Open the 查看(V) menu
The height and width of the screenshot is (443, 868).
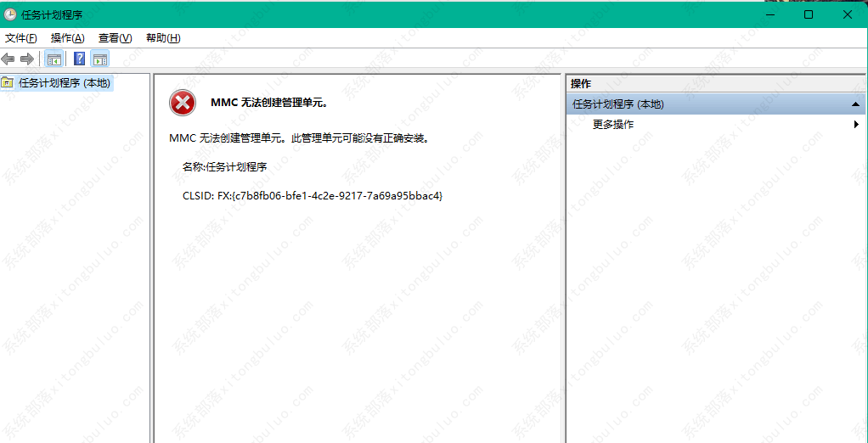pos(116,38)
